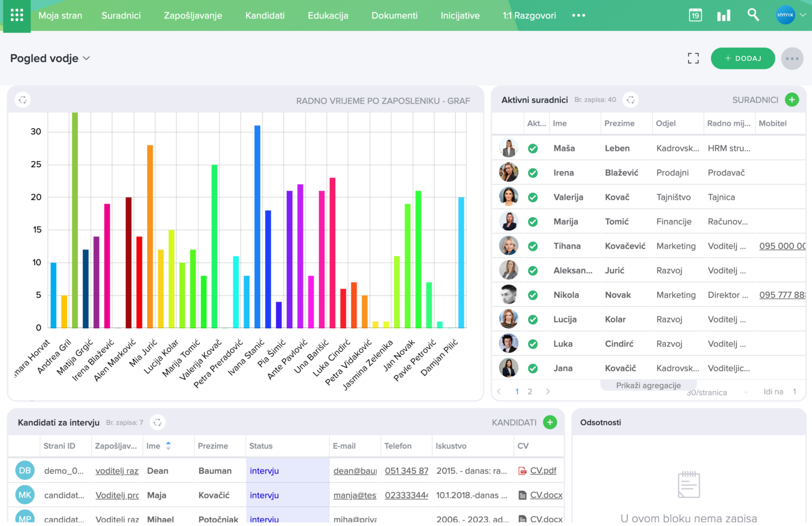Toggle active checkmark for Luka Cindirć

coord(533,344)
